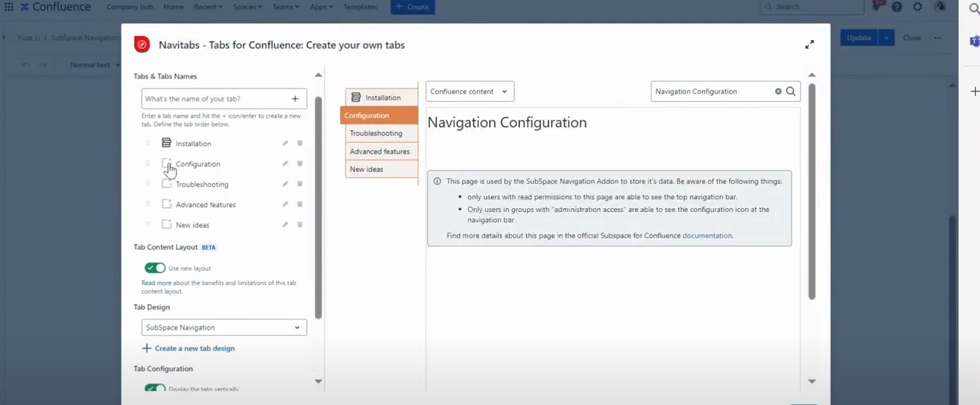
Task: Delete the Troubleshooting tab with trash icon
Action: point(300,184)
